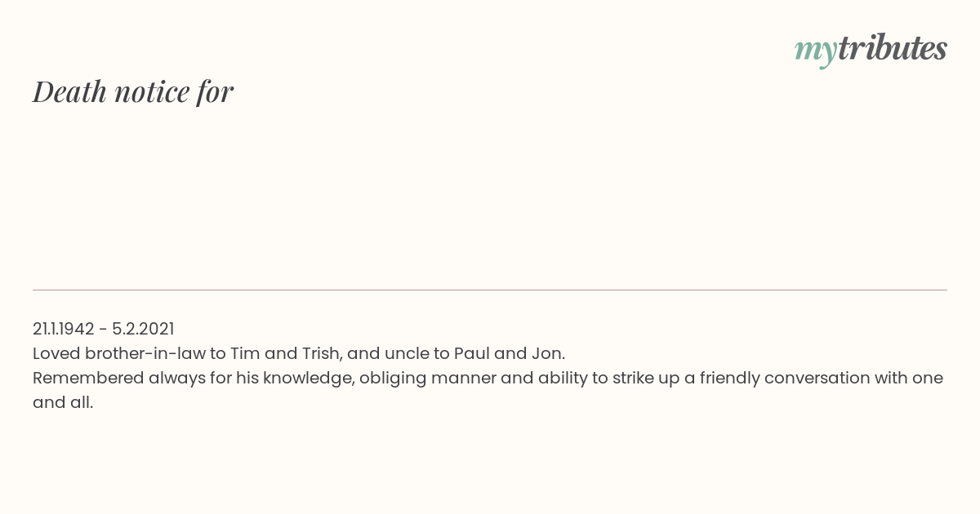980x514 pixels.
Task: Select the "Death notice for" heading
Action: coord(133,91)
